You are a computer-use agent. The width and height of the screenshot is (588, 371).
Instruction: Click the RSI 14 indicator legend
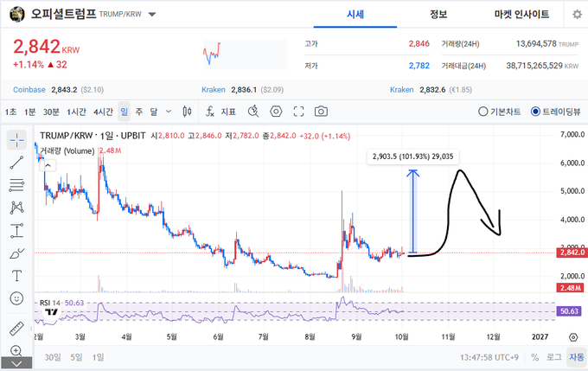(50, 303)
